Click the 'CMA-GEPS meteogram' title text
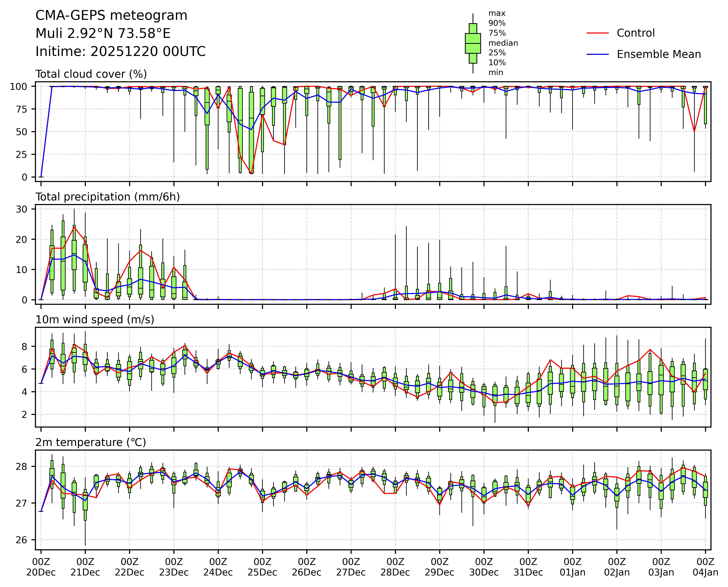This screenshot has height=587, width=728. (x=111, y=16)
